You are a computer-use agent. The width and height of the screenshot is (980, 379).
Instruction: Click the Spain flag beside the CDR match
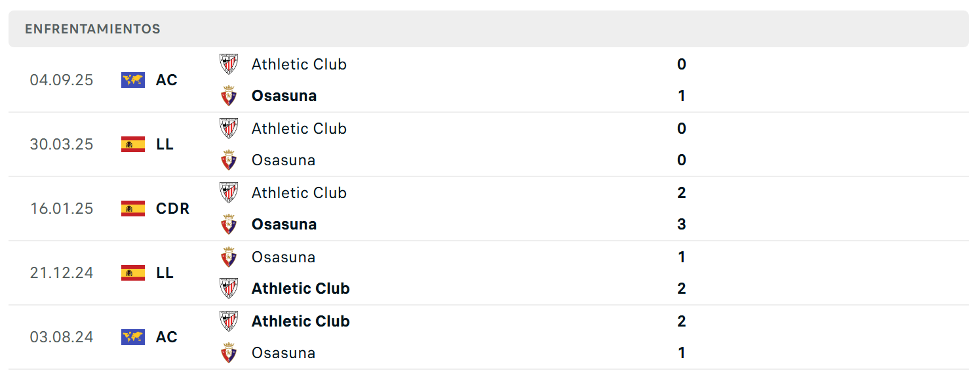(133, 209)
